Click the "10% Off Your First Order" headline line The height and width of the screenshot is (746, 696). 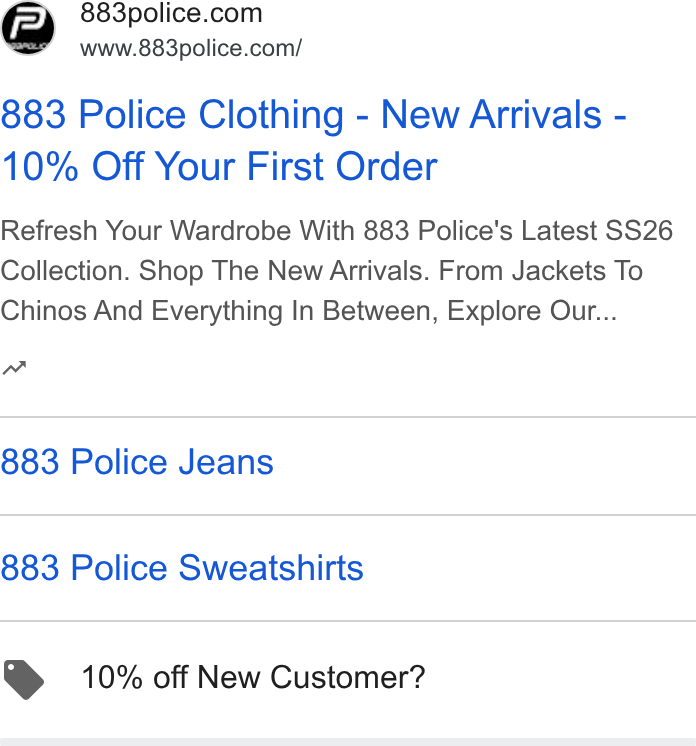pos(219,167)
